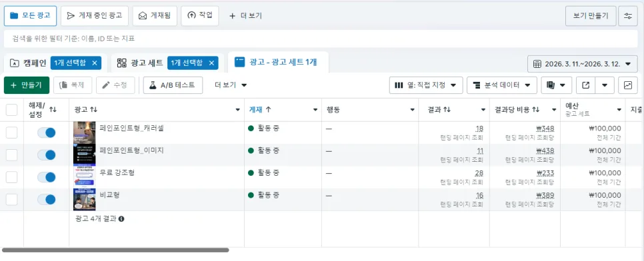The width and height of the screenshot is (644, 261).
Task: Open the 행동 column header dropdown arrow
Action: (412, 110)
